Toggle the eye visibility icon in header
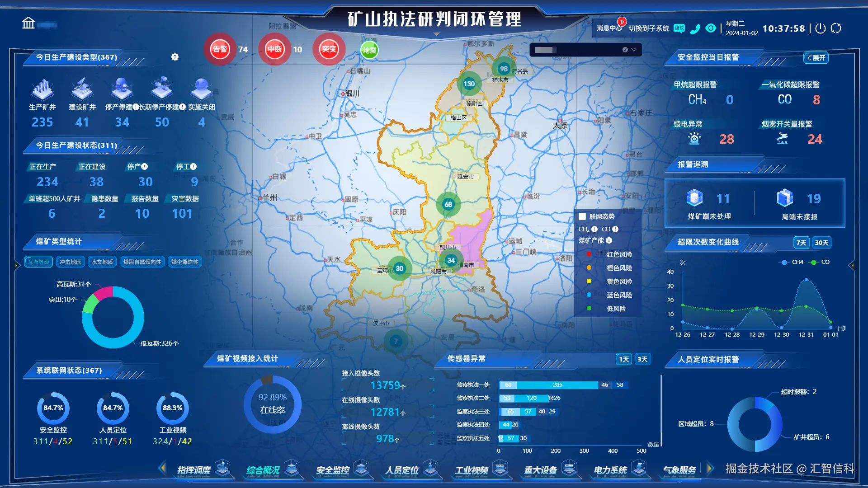This screenshot has width=868, height=488. pyautogui.click(x=711, y=28)
